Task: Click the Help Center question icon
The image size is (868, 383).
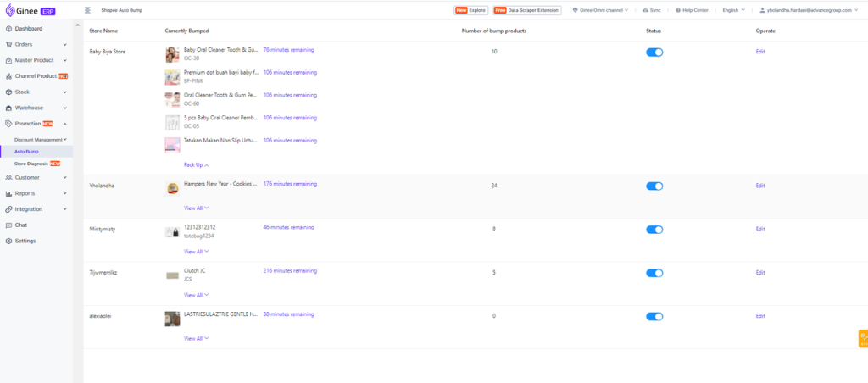Action: (x=678, y=10)
